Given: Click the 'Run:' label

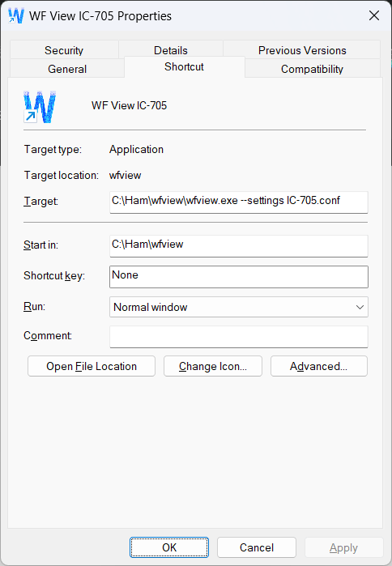Looking at the screenshot, I should pyautogui.click(x=34, y=306).
